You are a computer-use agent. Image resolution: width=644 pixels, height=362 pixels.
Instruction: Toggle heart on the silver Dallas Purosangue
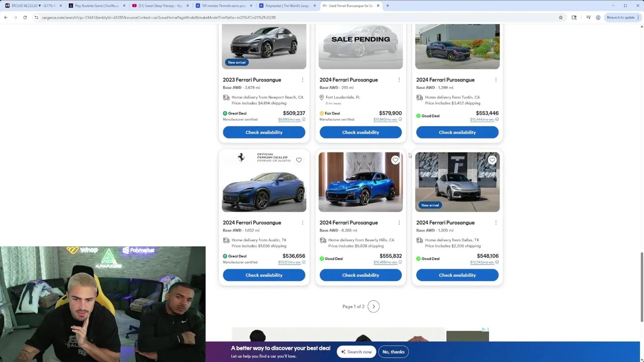click(x=492, y=160)
